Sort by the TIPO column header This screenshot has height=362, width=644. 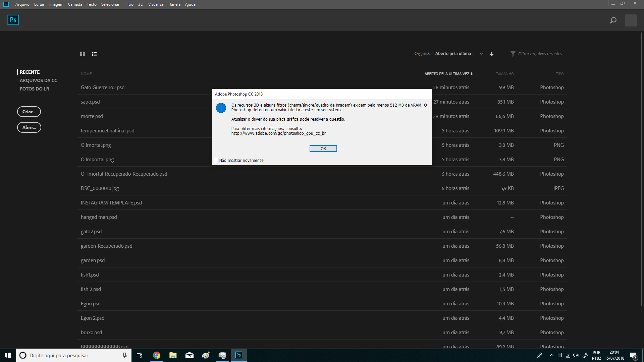click(x=559, y=74)
